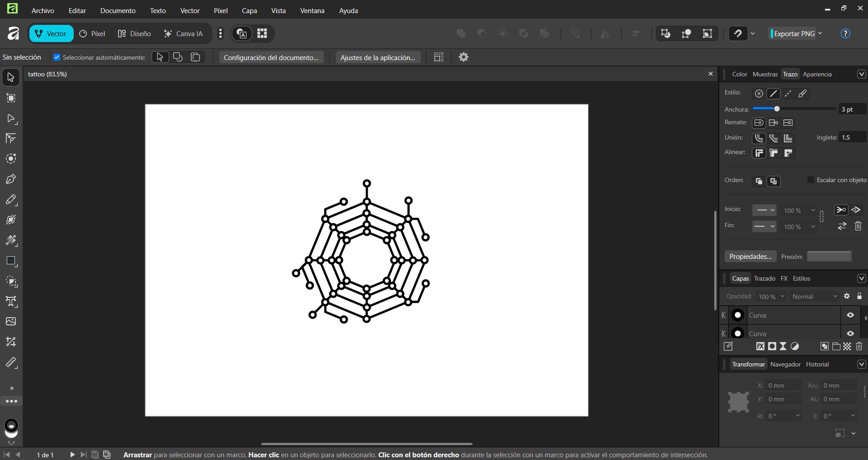The height and width of the screenshot is (460, 868).
Task: Open the stroke Propiedades button
Action: pyautogui.click(x=750, y=257)
